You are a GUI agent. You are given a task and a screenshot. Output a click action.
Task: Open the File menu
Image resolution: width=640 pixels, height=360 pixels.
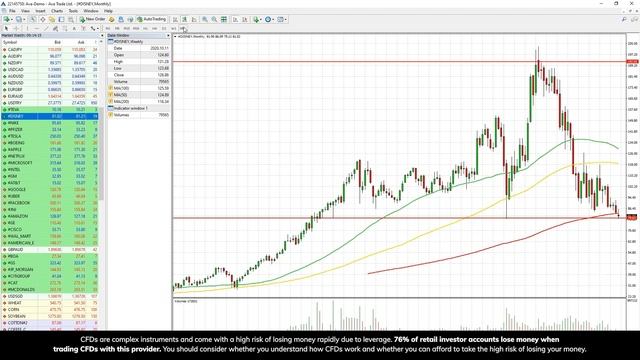click(x=12, y=11)
